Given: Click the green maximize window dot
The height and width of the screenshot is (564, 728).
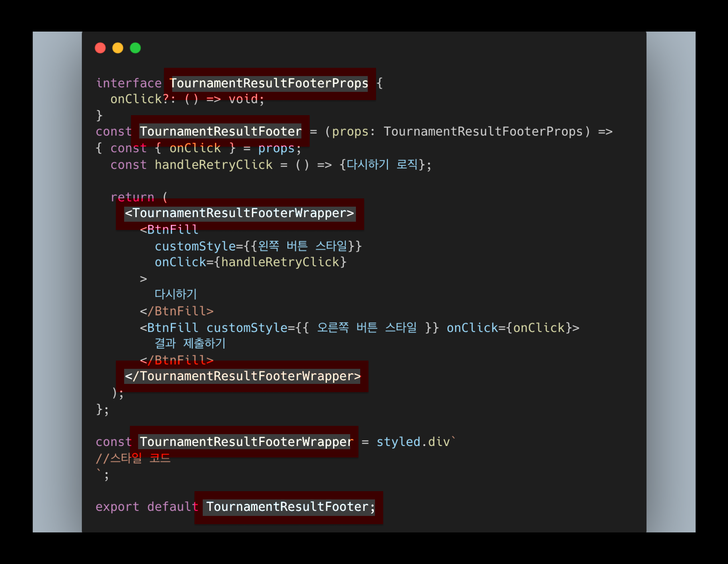Looking at the screenshot, I should 135,48.
